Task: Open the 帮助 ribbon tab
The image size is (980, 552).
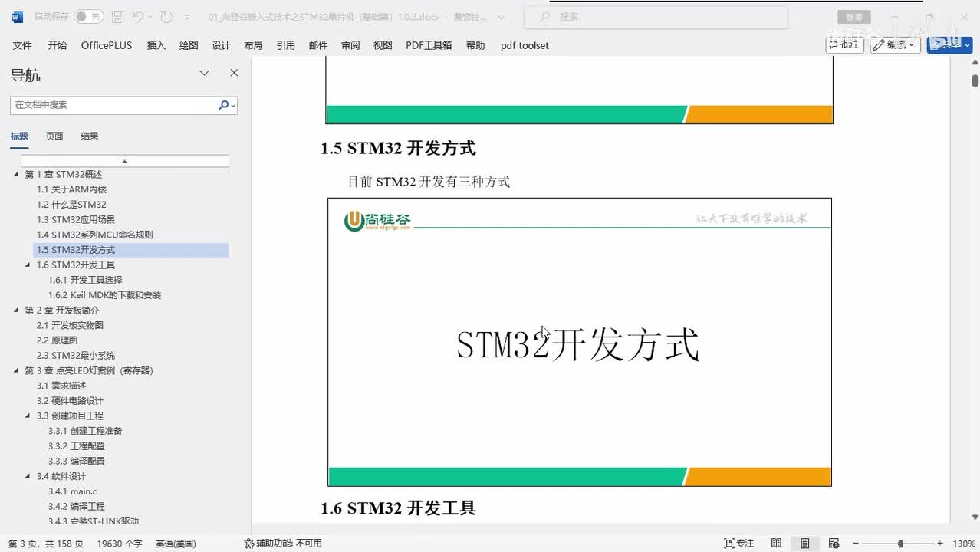Action: pos(475,45)
